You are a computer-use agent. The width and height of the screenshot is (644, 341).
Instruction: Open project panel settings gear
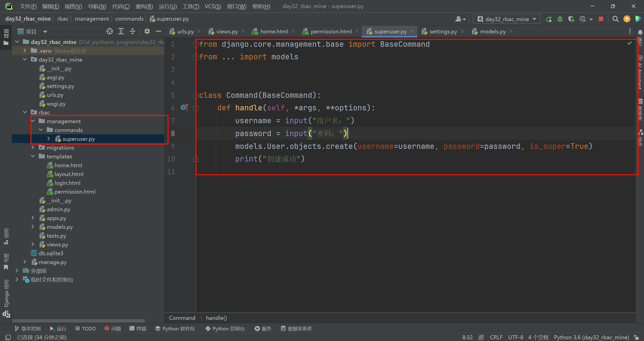(x=147, y=31)
